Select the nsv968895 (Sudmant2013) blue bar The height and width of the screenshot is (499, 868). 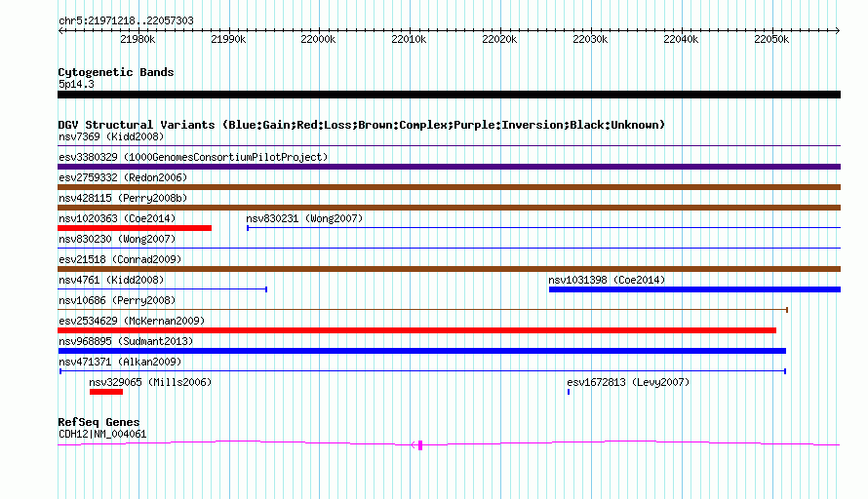422,351
